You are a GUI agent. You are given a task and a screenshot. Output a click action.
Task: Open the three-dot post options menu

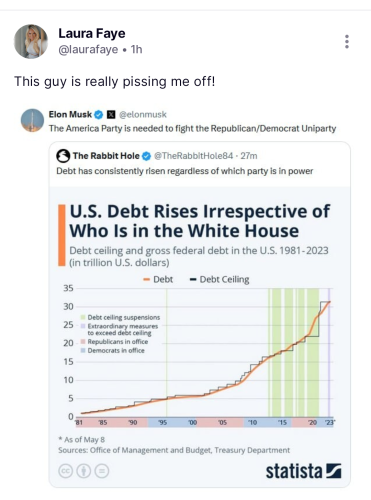347,42
